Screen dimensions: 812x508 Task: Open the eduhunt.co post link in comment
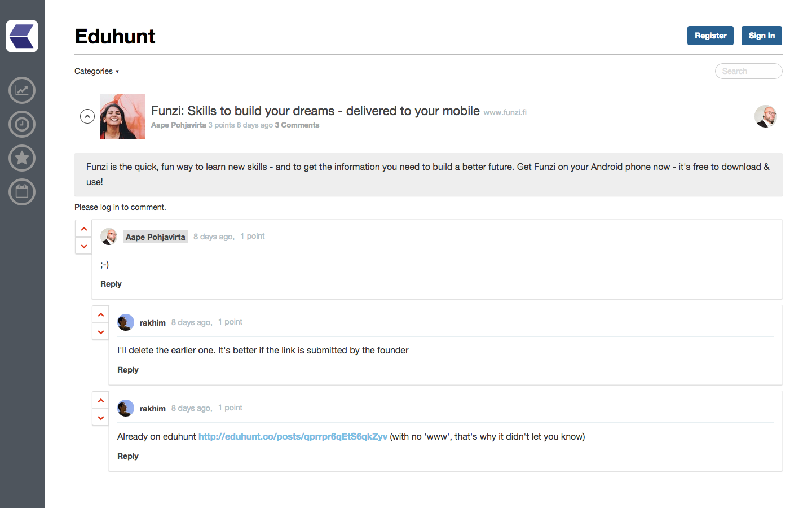tap(293, 436)
